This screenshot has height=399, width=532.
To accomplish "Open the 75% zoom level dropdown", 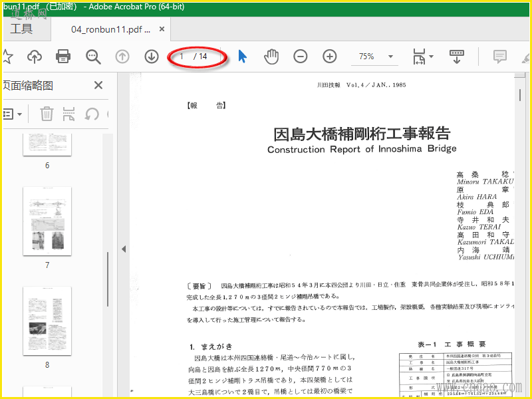I will [x=390, y=57].
